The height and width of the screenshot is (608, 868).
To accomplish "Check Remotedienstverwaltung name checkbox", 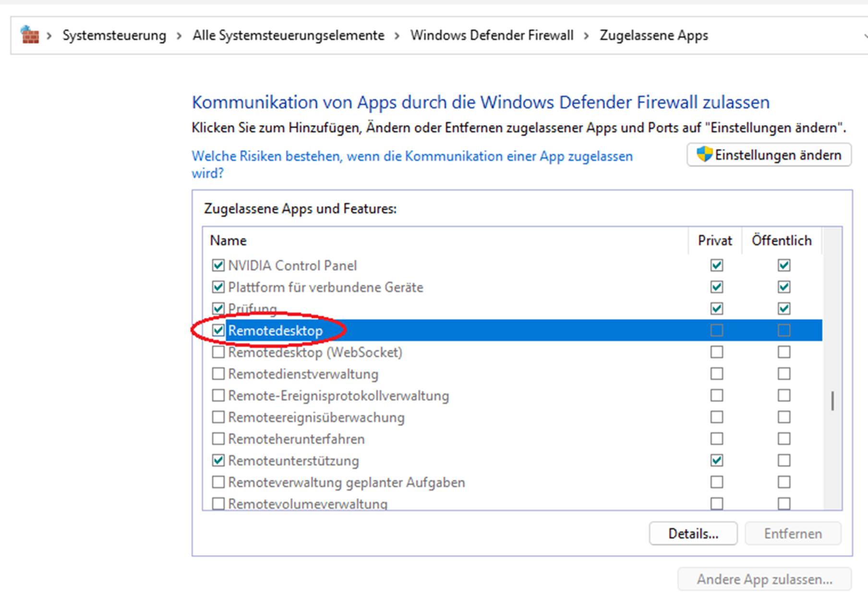I will (x=218, y=374).
